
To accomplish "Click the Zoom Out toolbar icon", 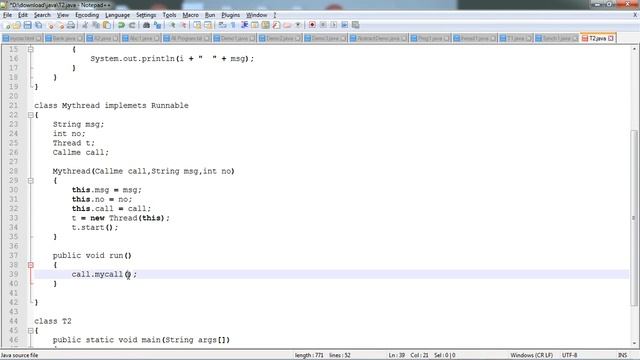I will [184, 25].
